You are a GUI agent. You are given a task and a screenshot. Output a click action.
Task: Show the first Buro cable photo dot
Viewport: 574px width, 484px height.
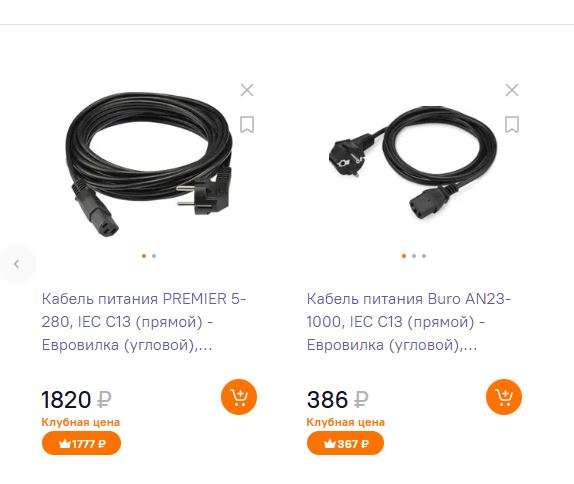[x=404, y=256]
